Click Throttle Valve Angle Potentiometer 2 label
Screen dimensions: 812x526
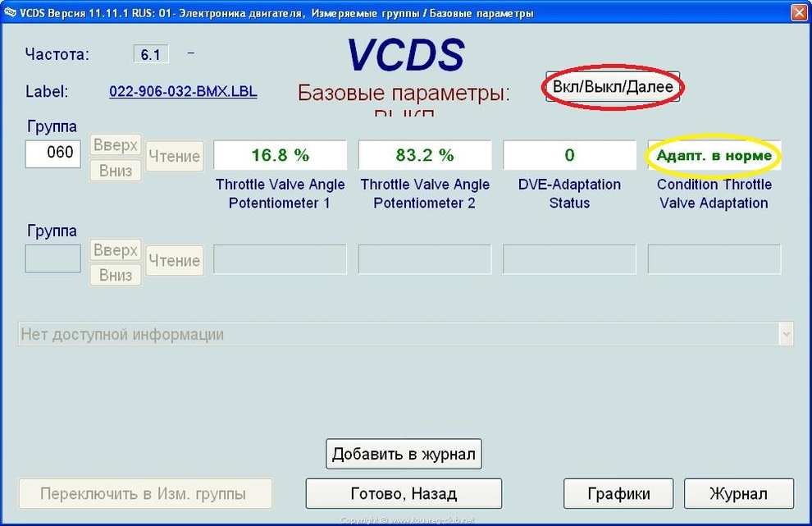click(x=425, y=194)
